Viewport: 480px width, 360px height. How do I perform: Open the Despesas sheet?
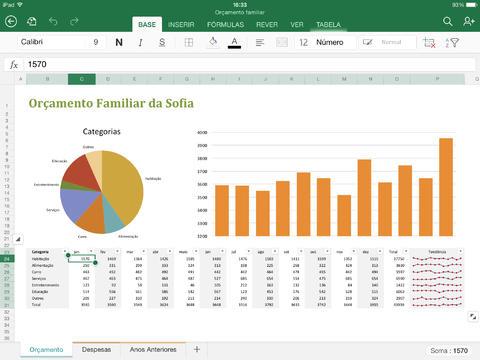click(x=96, y=349)
